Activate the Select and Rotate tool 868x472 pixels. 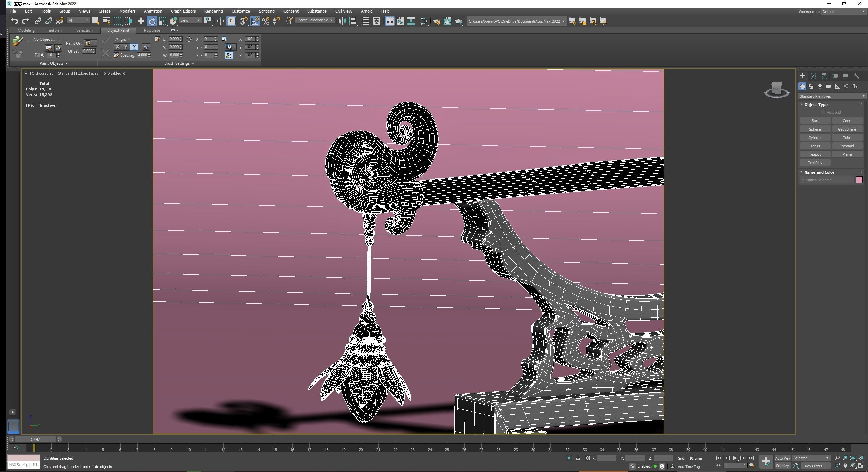(x=152, y=21)
